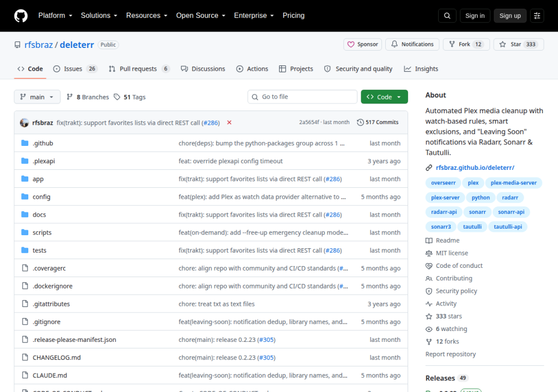Click the GitHub logo icon
The image size is (558, 392).
click(21, 16)
